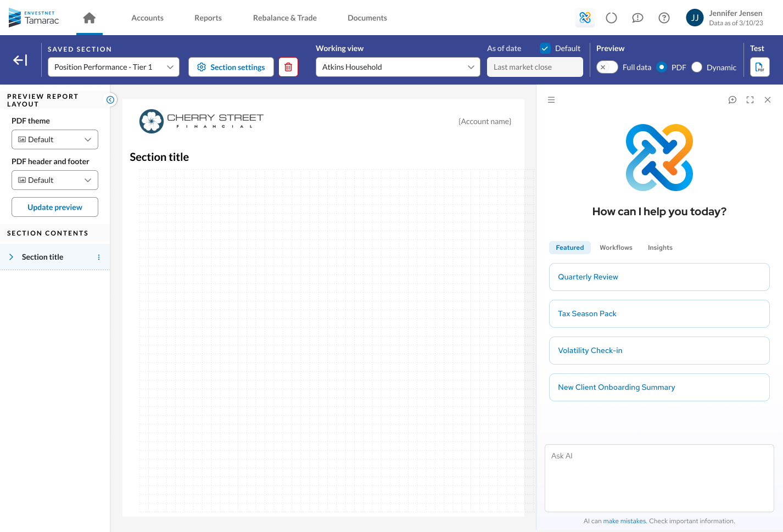
Task: Click the Section title heading in preview
Action: pyautogui.click(x=159, y=157)
